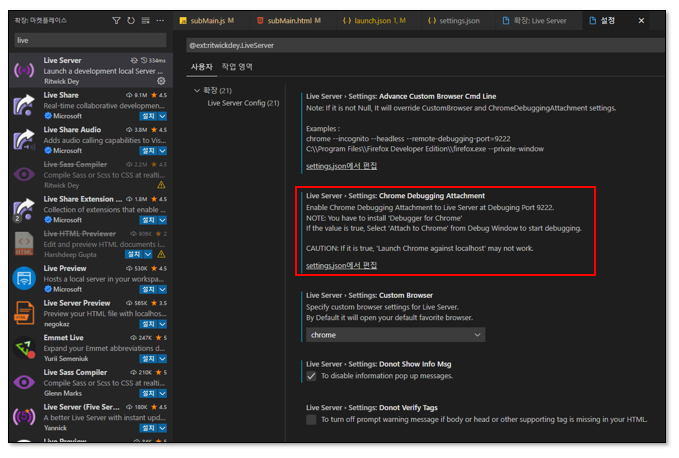Switch to the subMain.html tab
This screenshot has width=679, height=458.
click(x=293, y=21)
